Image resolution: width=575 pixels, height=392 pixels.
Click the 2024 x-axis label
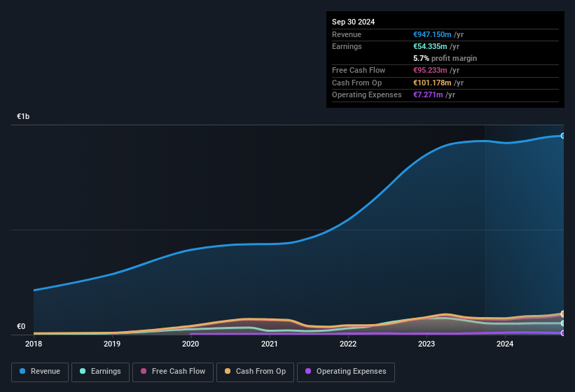[505, 344]
